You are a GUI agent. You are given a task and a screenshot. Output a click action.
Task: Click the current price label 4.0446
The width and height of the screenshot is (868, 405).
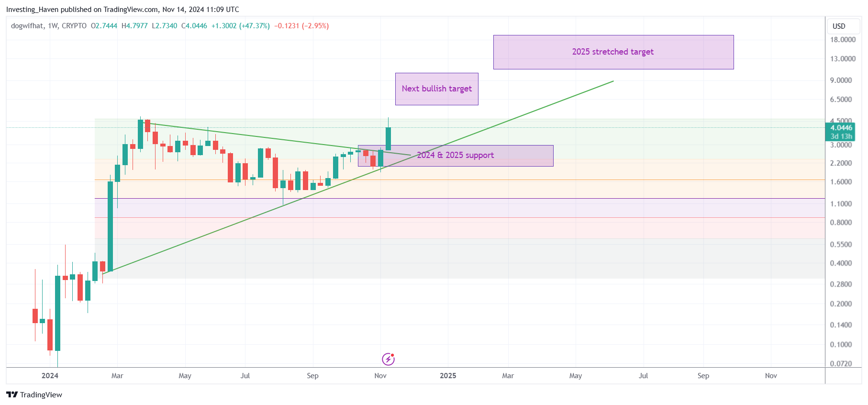pos(841,128)
